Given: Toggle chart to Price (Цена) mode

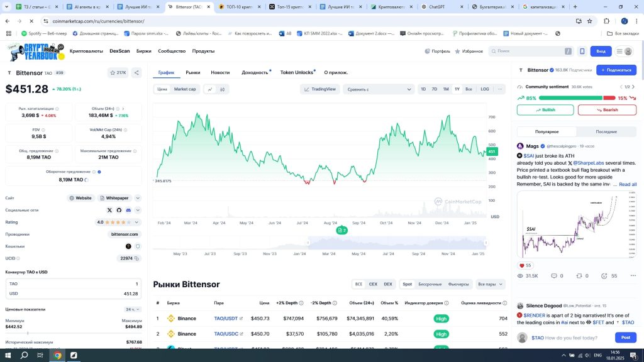Looking at the screenshot, I should pos(162,89).
